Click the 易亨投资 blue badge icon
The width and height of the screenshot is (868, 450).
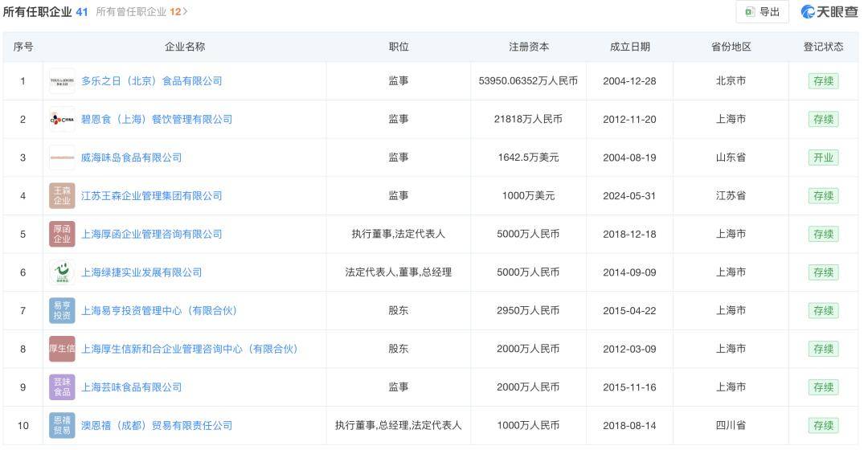pos(62,311)
